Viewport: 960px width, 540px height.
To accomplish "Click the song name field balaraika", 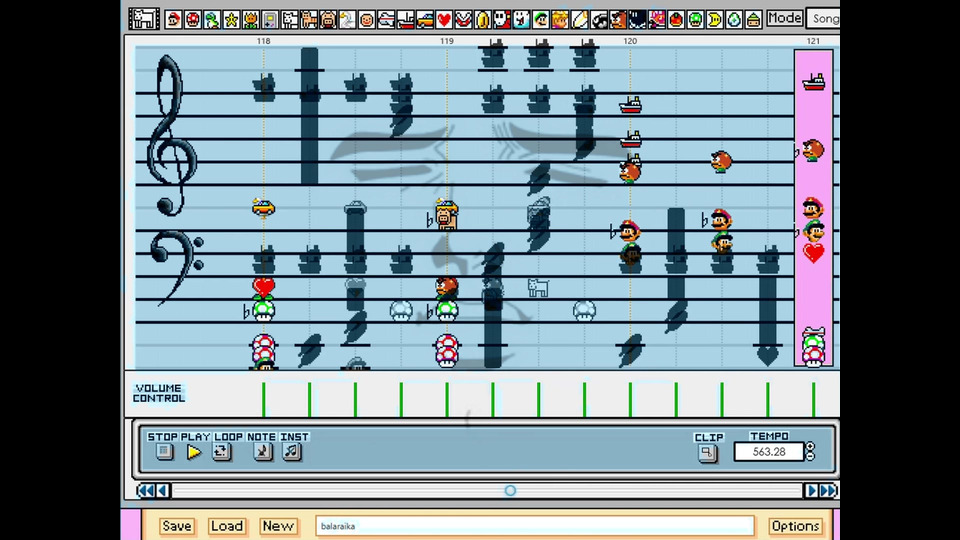I will click(534, 526).
